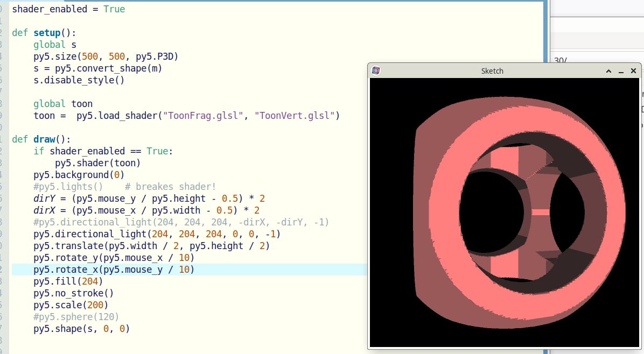Click the py5.no_stroke() line
644x354 pixels.
point(73,293)
